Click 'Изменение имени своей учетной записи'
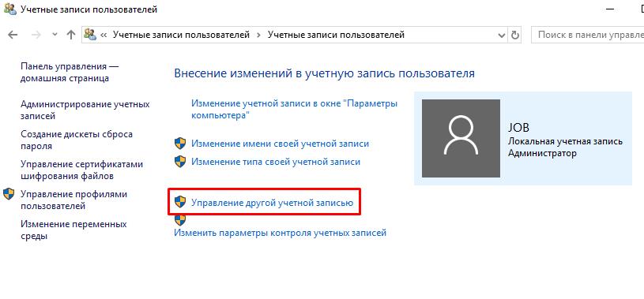The image size is (644, 299). click(x=280, y=144)
